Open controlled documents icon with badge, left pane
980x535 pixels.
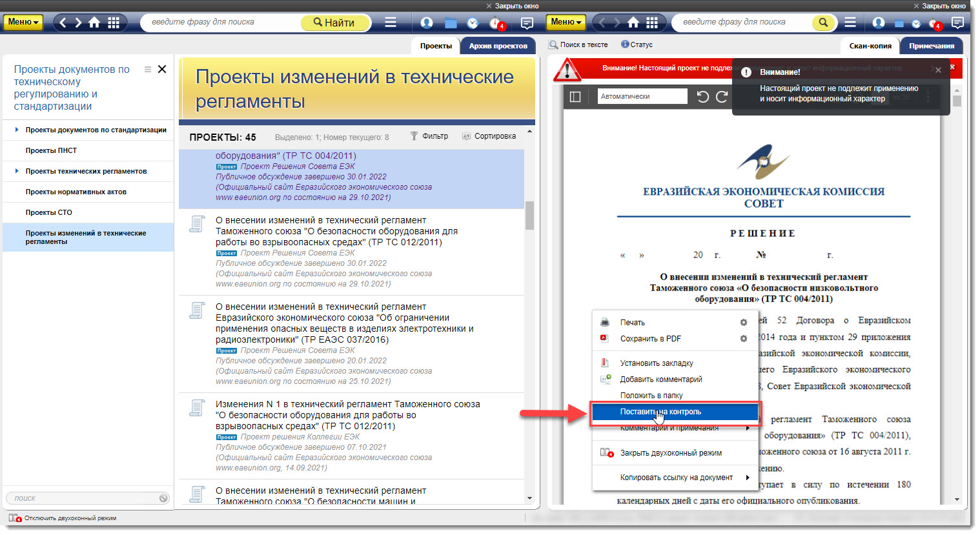(496, 23)
